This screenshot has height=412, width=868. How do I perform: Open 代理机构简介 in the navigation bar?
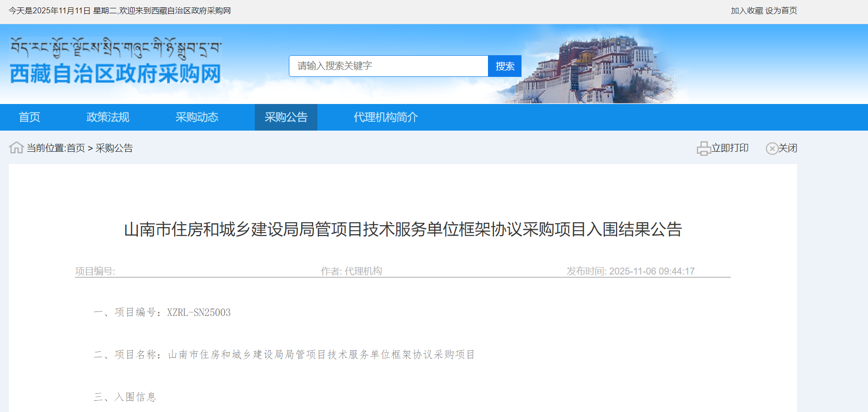click(385, 117)
